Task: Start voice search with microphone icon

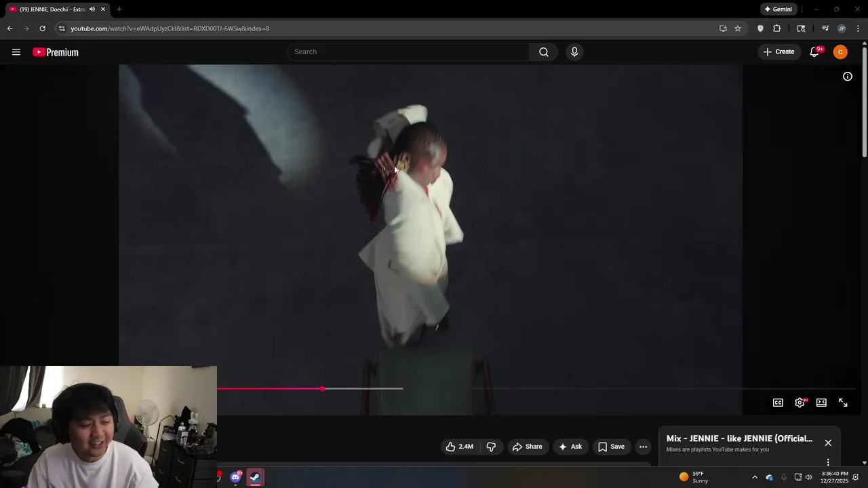Action: [574, 52]
